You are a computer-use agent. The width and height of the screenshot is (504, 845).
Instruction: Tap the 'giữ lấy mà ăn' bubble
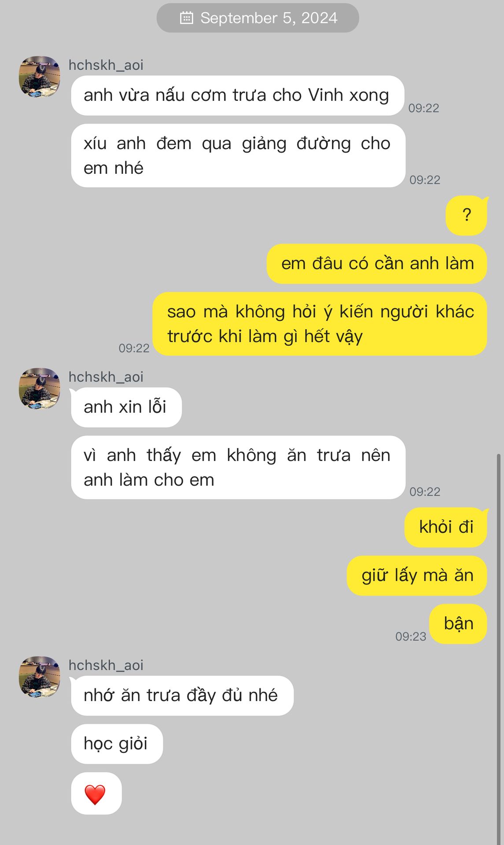click(417, 576)
